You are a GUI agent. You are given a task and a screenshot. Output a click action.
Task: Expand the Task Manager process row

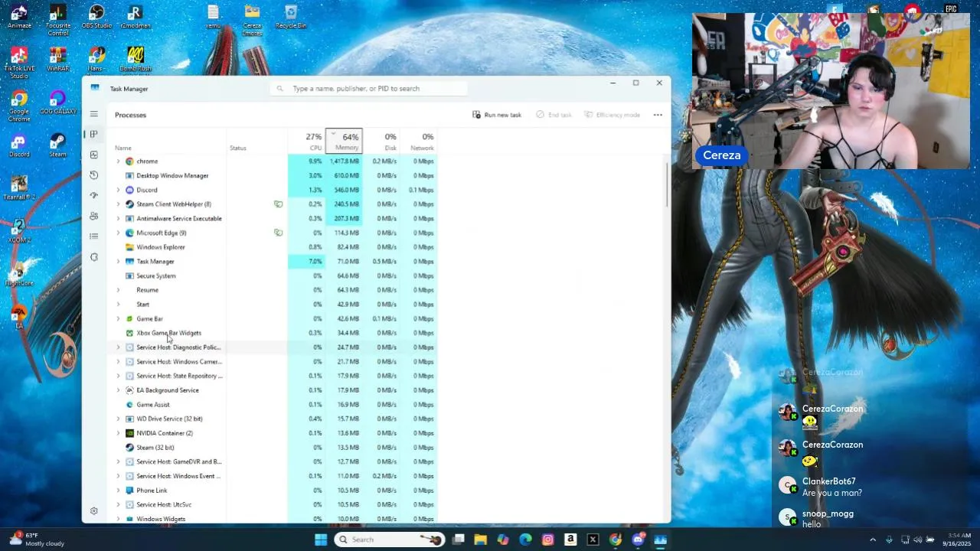(x=118, y=262)
